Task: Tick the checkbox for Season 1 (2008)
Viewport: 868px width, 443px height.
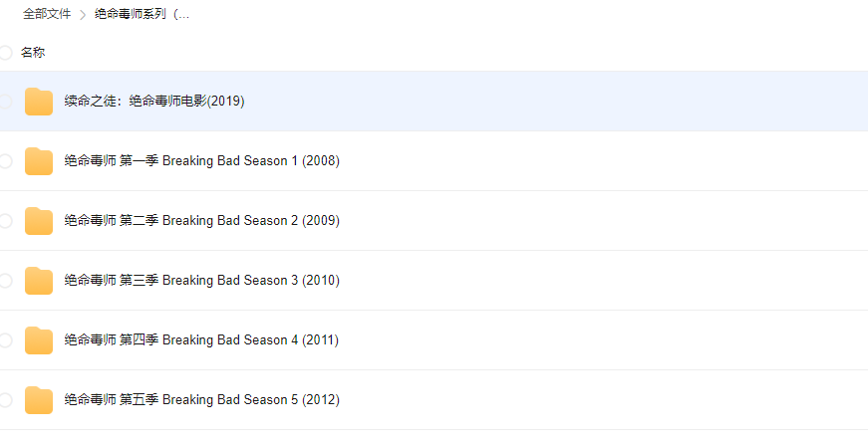Action: [5, 161]
